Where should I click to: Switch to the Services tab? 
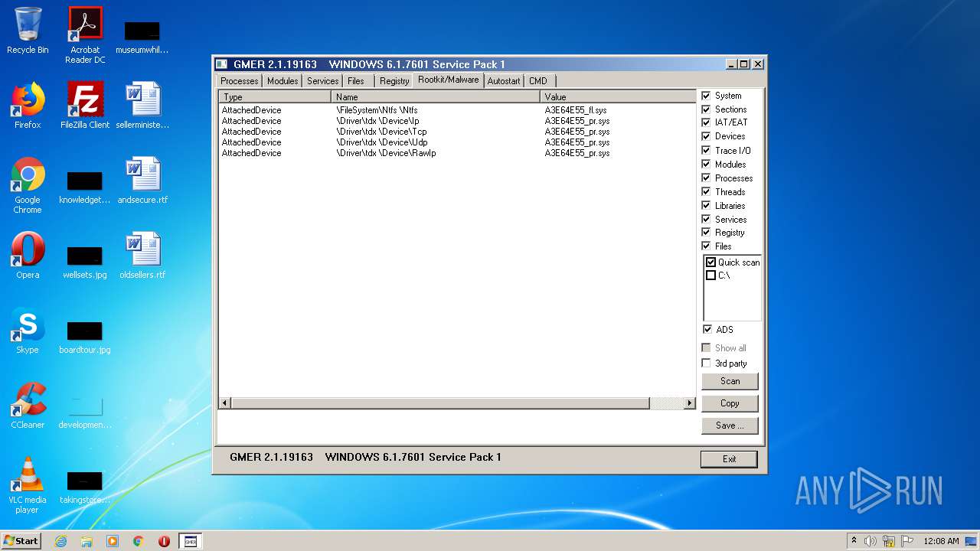pos(322,81)
